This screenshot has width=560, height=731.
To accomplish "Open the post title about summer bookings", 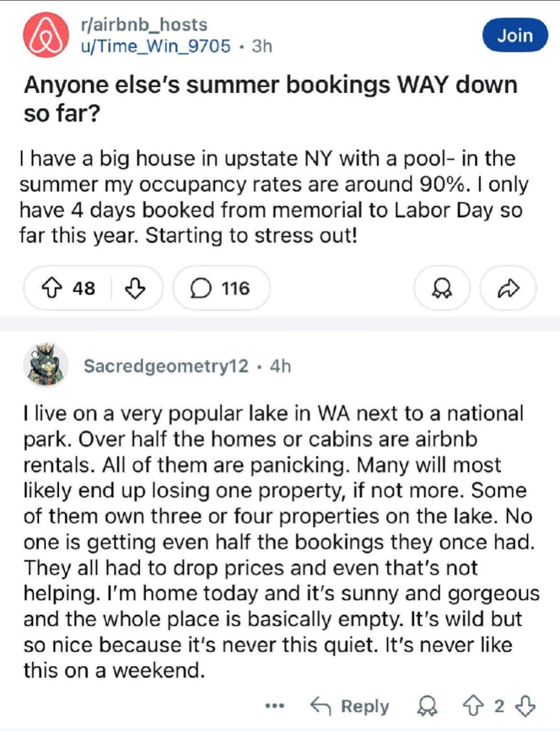I will pos(270,97).
